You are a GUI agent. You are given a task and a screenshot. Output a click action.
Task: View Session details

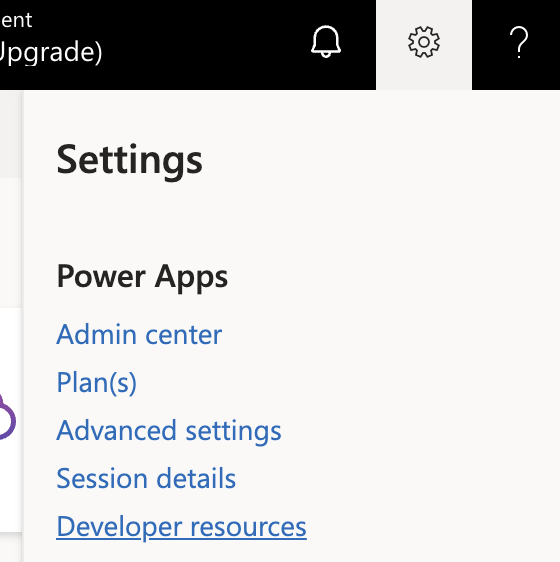tap(146, 478)
